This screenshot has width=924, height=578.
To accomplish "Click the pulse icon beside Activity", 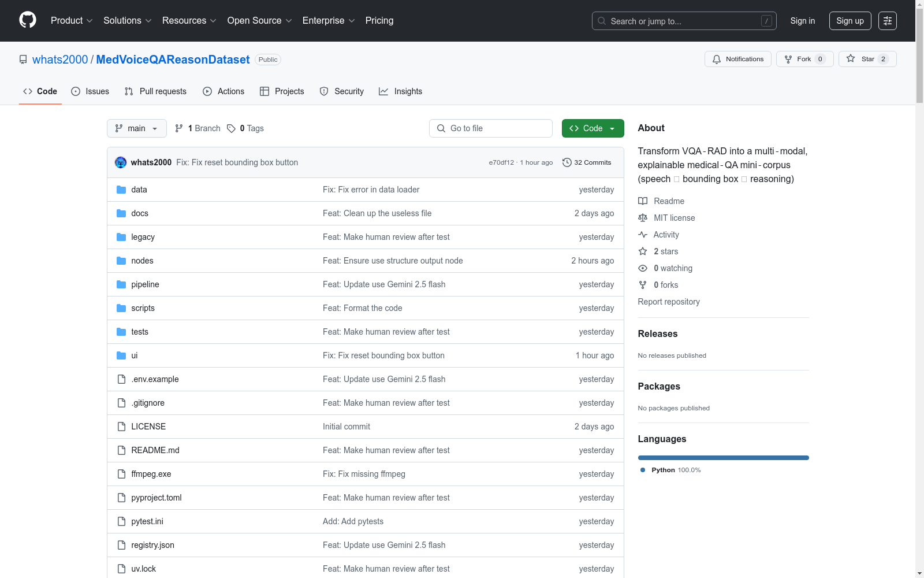I will (643, 235).
